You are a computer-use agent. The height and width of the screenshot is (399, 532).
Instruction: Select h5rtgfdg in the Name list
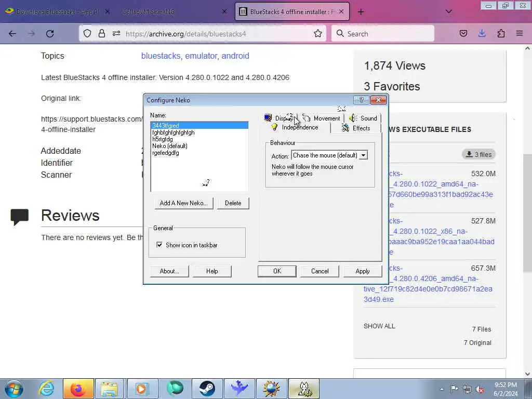click(x=199, y=139)
